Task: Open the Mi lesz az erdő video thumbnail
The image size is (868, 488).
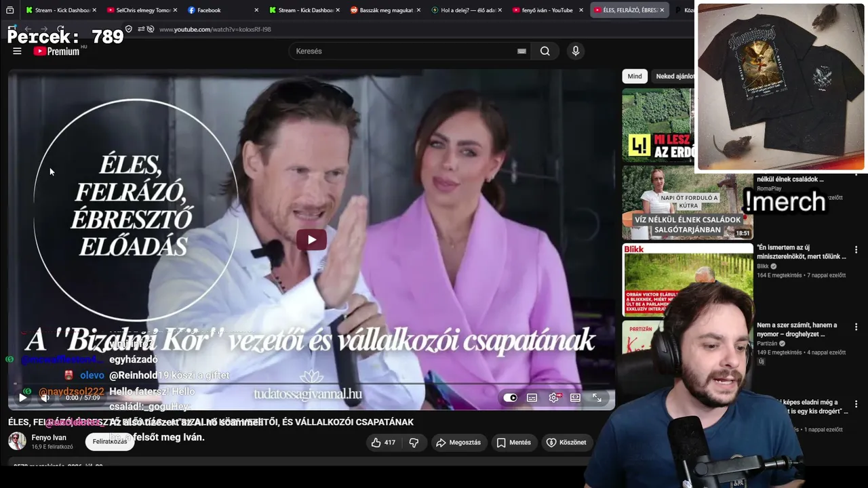Action: (x=658, y=125)
